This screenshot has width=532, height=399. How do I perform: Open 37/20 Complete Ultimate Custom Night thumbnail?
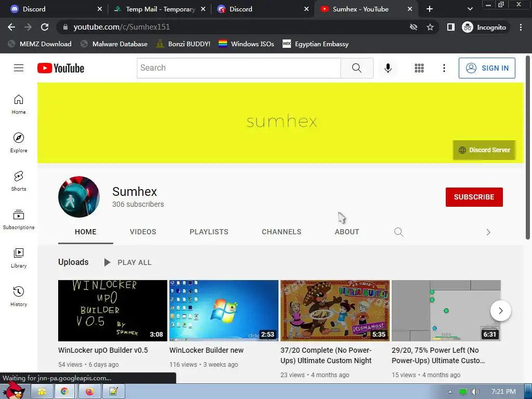click(x=335, y=311)
